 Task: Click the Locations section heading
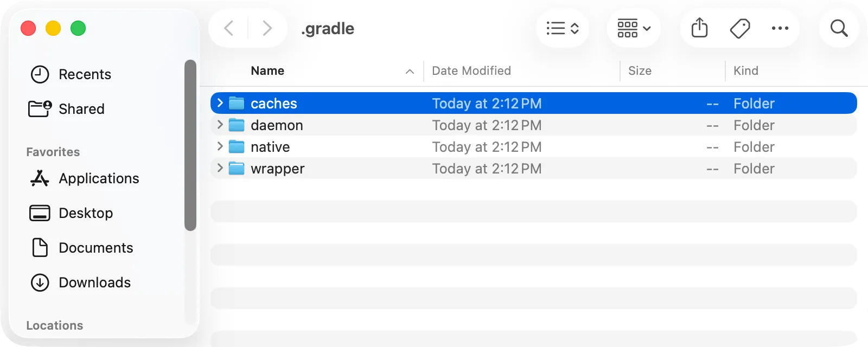[x=55, y=325]
